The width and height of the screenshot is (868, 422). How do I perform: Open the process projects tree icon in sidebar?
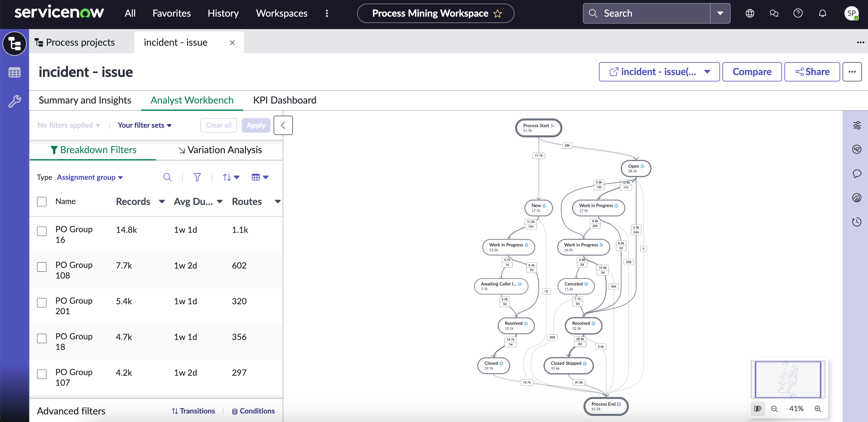(x=15, y=44)
